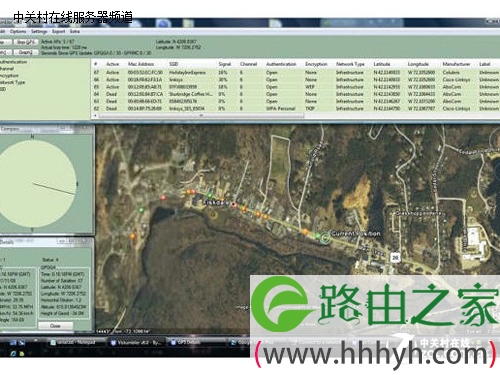
Task: Open the Options menu
Action: click(18, 31)
